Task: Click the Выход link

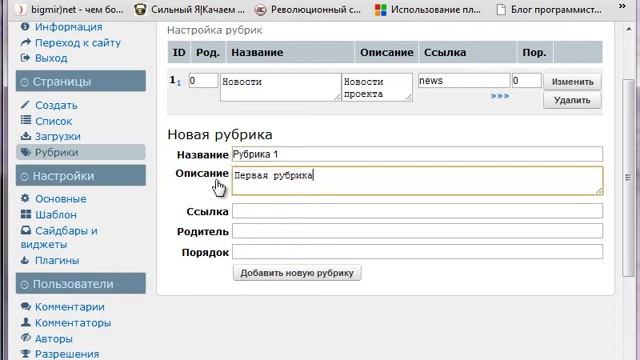Action: 51,58
